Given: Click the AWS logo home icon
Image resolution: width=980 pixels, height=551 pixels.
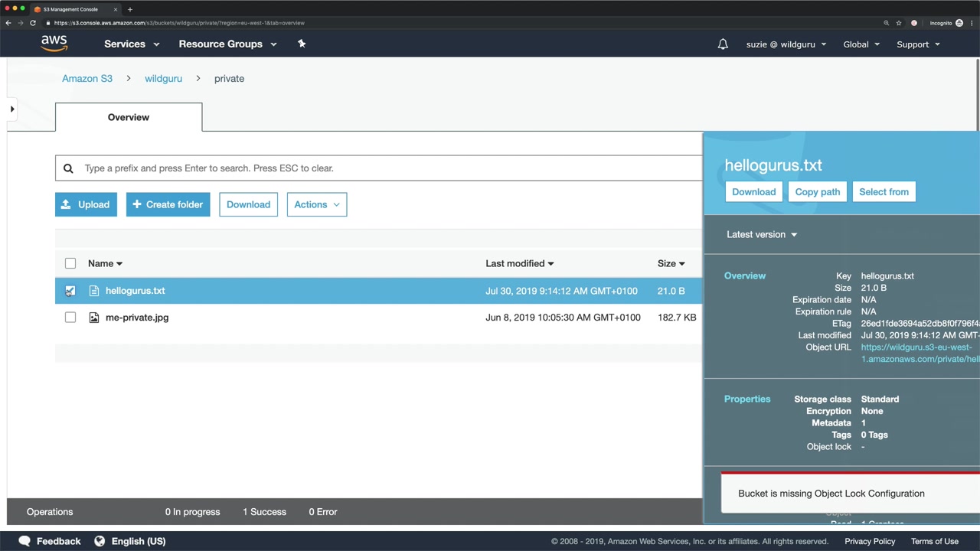Looking at the screenshot, I should click(x=54, y=44).
